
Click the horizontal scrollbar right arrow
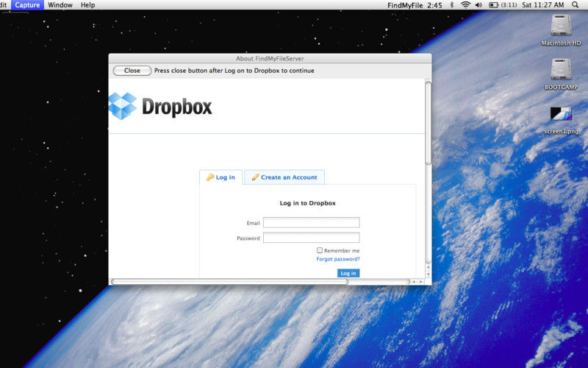pos(421,282)
